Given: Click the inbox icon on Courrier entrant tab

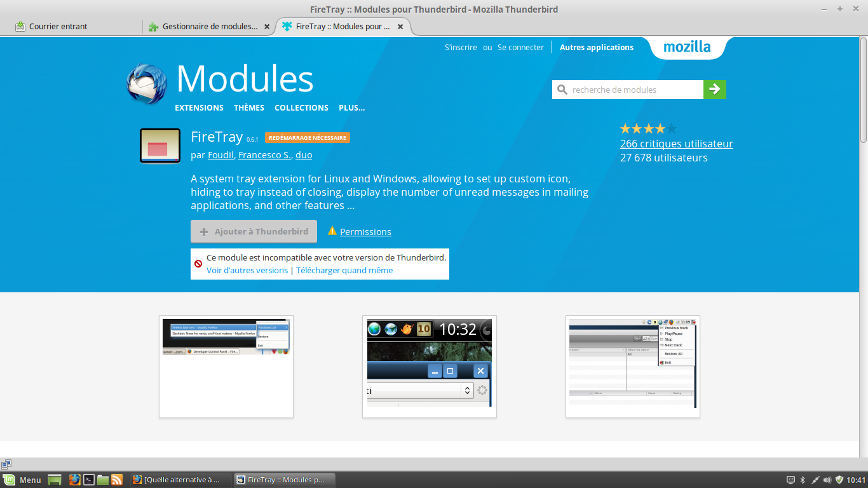Looking at the screenshot, I should click(x=20, y=27).
